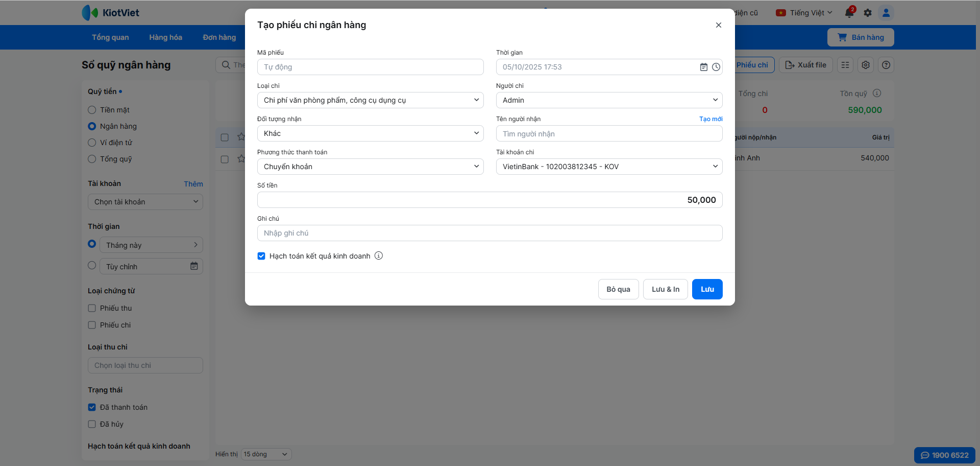Open calendar icon in Thời gian field
980x466 pixels.
703,67
